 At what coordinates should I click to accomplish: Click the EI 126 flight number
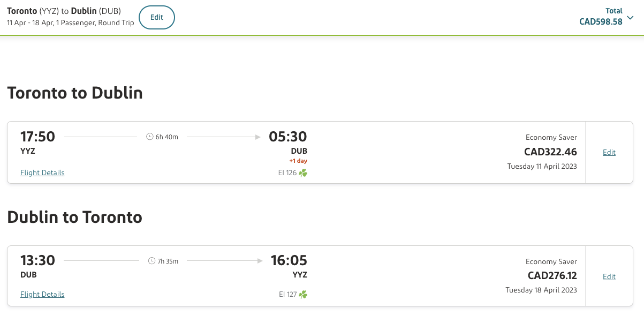287,172
